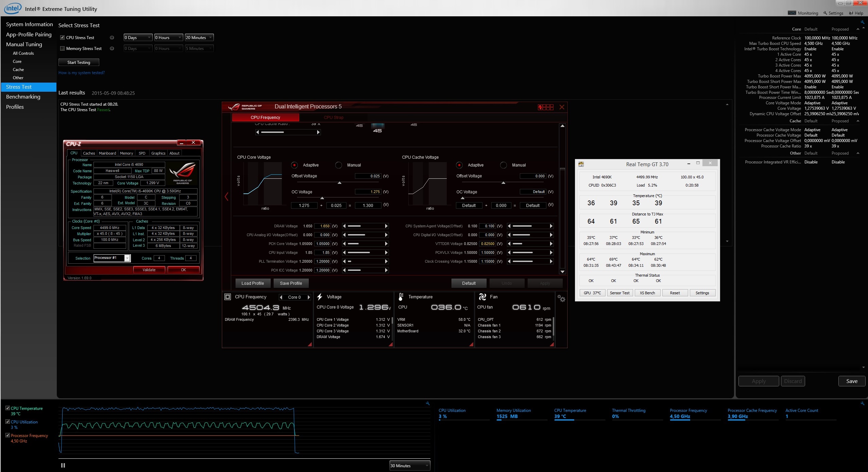The width and height of the screenshot is (868, 472).
Task: Open Benchmarking in the left sidebar
Action: pos(23,97)
